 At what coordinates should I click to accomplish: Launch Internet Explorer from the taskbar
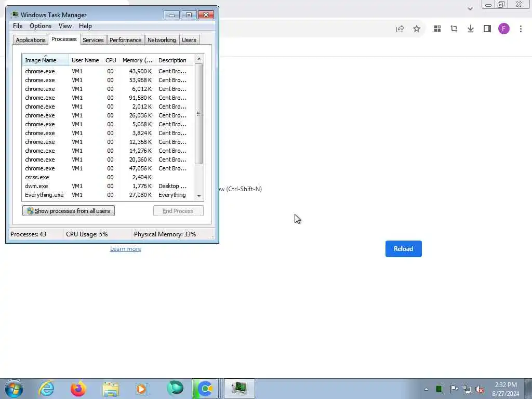pos(46,389)
